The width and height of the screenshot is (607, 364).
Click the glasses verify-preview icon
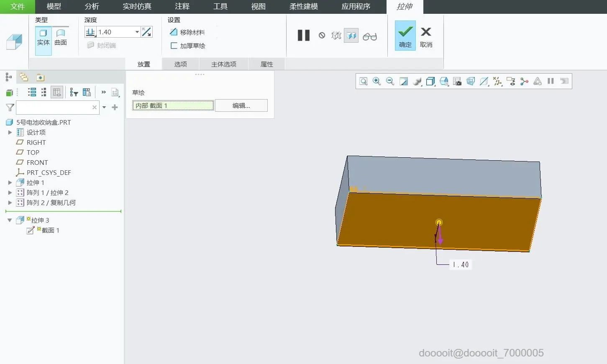coord(369,36)
